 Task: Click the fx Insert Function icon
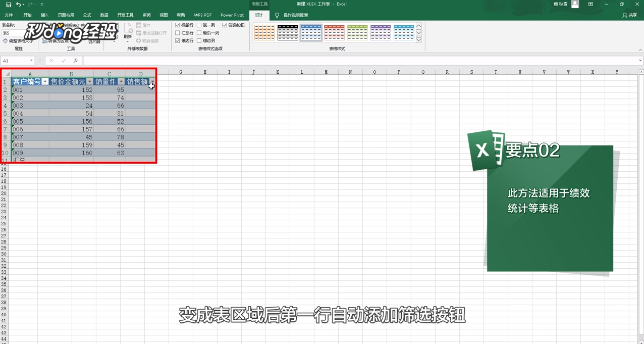click(76, 61)
